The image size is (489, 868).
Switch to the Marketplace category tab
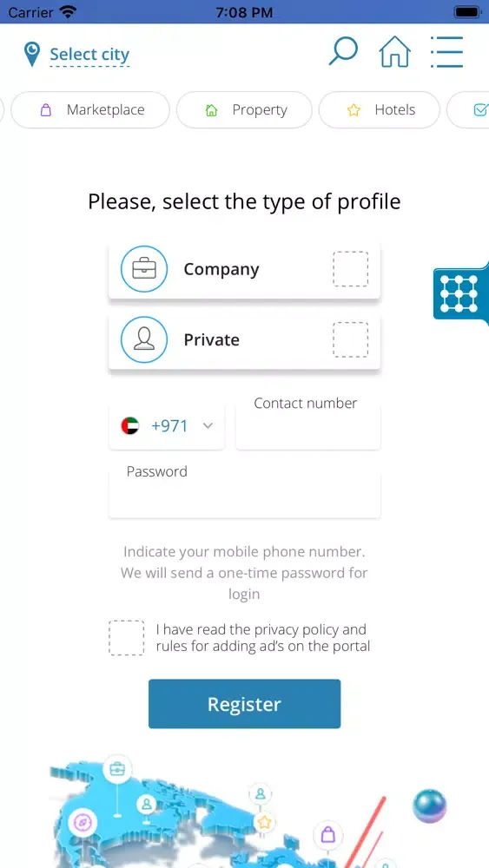point(90,109)
